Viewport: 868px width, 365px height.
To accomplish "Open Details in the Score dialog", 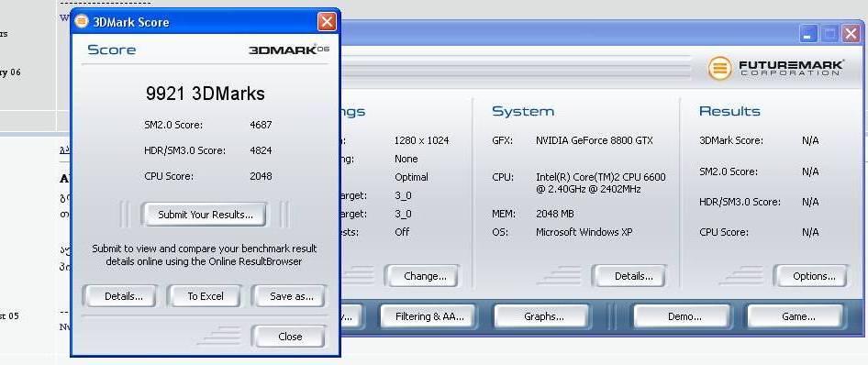I will click(124, 296).
